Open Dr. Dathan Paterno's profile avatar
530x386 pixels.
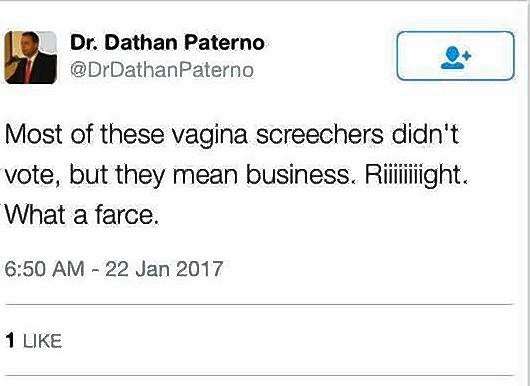[31, 57]
